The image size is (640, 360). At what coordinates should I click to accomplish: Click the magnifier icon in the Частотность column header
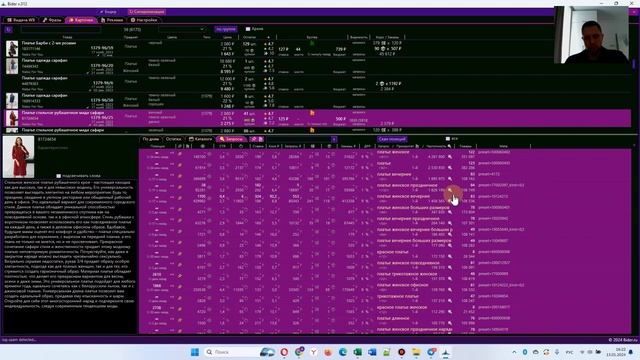coord(449,146)
